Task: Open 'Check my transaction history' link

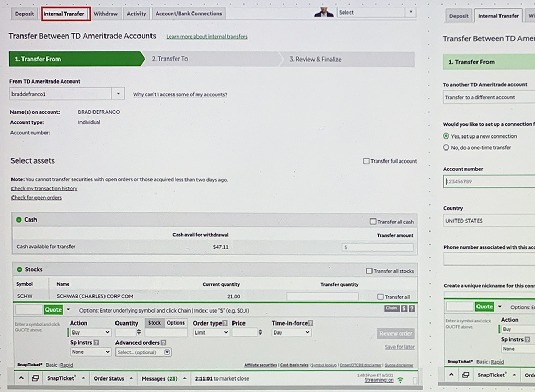Action: pyautogui.click(x=44, y=188)
